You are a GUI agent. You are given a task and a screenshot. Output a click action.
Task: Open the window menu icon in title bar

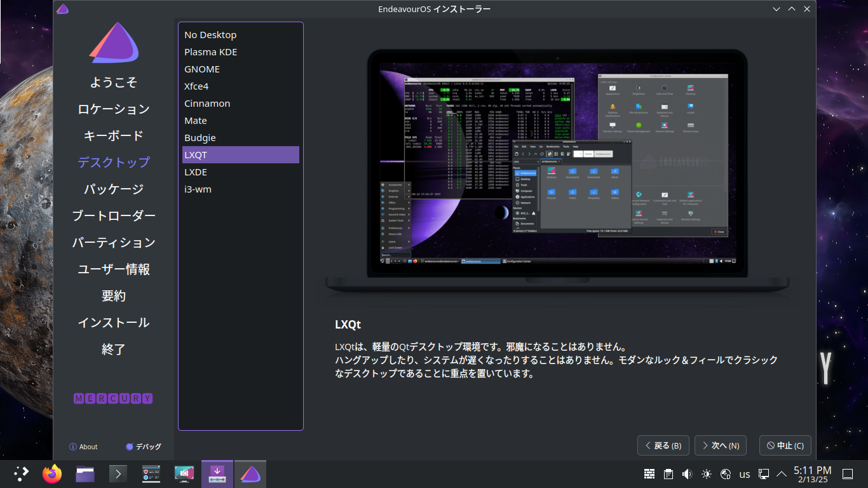[x=62, y=9]
